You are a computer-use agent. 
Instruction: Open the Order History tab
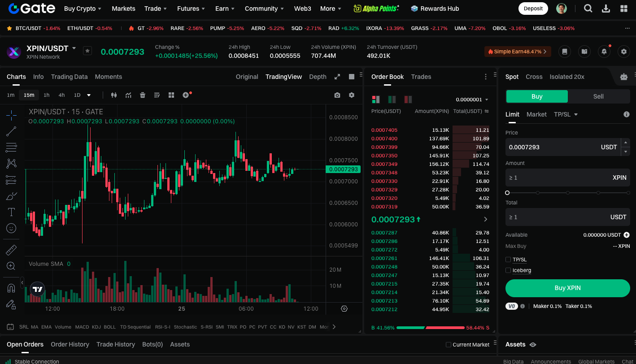point(70,344)
